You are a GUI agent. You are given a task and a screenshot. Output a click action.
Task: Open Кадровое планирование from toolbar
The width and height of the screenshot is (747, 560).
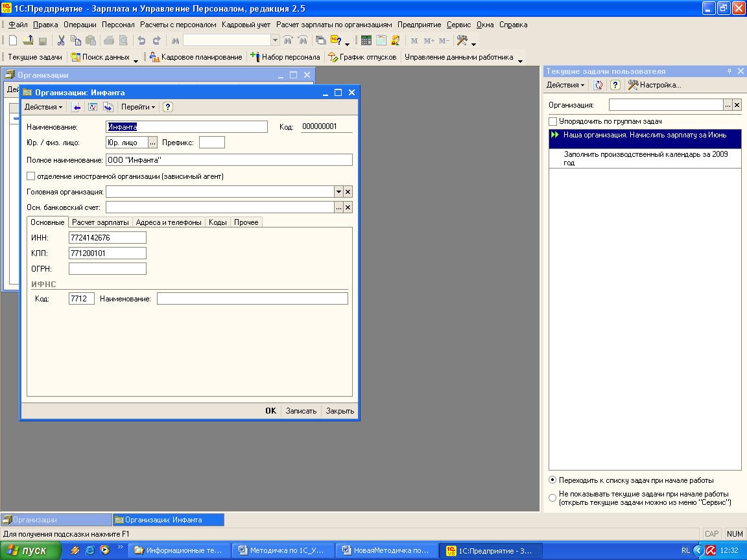point(196,57)
